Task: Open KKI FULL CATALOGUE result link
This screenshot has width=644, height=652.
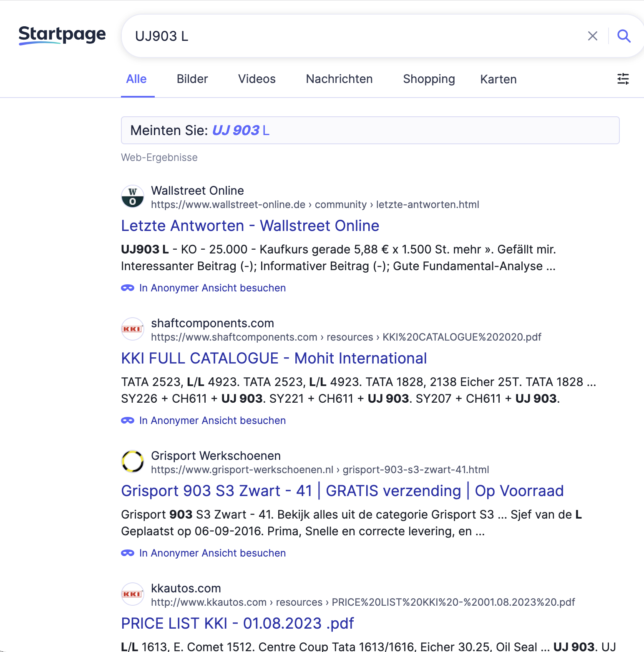Action: click(x=274, y=359)
